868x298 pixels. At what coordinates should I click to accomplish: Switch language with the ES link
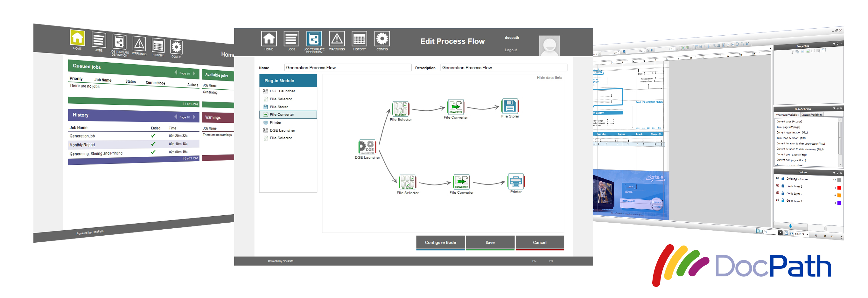[551, 261]
